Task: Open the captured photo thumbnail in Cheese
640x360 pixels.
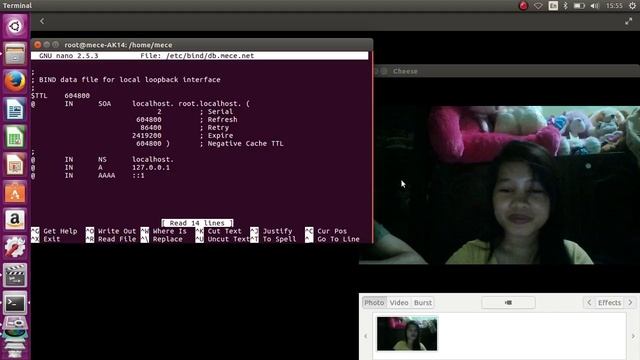Action: (407, 333)
